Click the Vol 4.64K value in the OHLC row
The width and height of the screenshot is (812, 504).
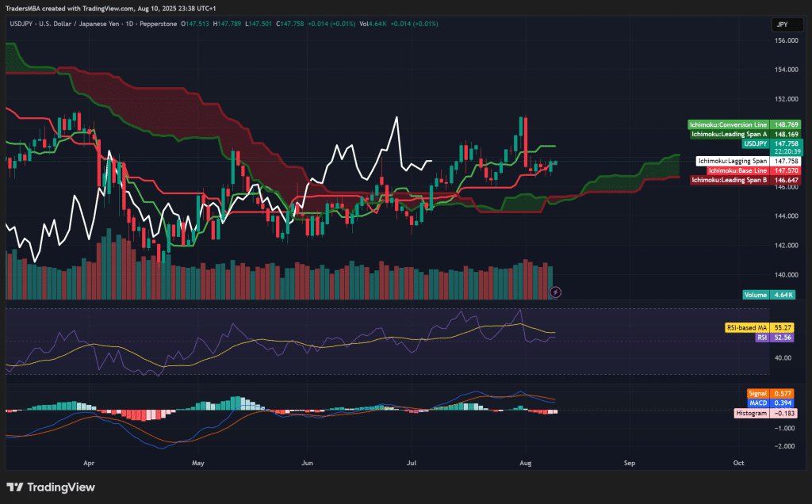(x=373, y=24)
